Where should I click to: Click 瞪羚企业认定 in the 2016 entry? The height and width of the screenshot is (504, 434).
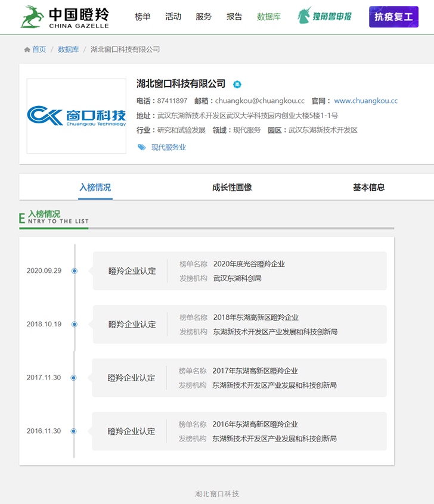(131, 431)
